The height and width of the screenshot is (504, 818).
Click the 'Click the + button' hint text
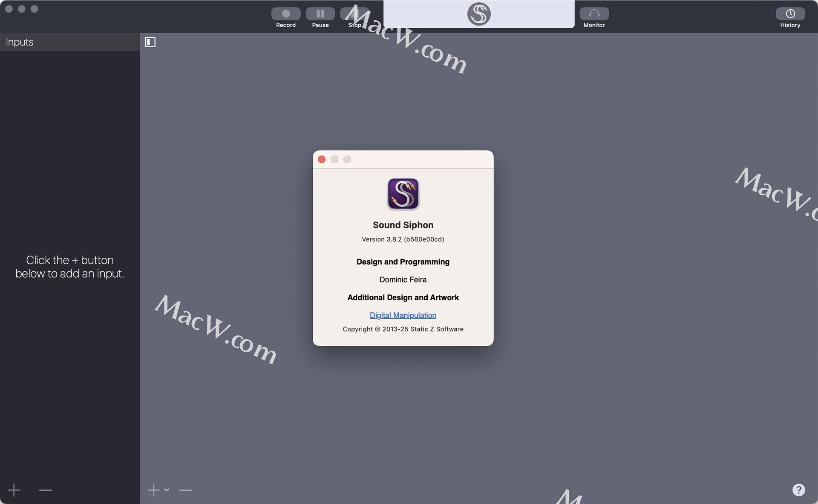pyautogui.click(x=70, y=267)
